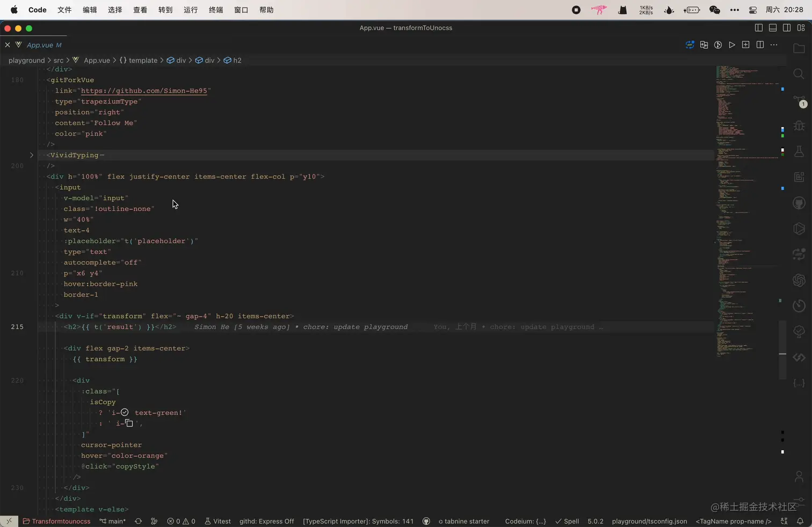Run the file with the play icon
The height and width of the screenshot is (527, 812).
[x=732, y=45]
